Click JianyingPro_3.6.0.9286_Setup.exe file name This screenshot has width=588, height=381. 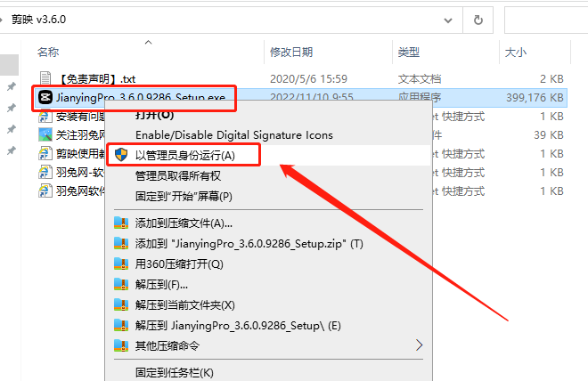pos(141,98)
